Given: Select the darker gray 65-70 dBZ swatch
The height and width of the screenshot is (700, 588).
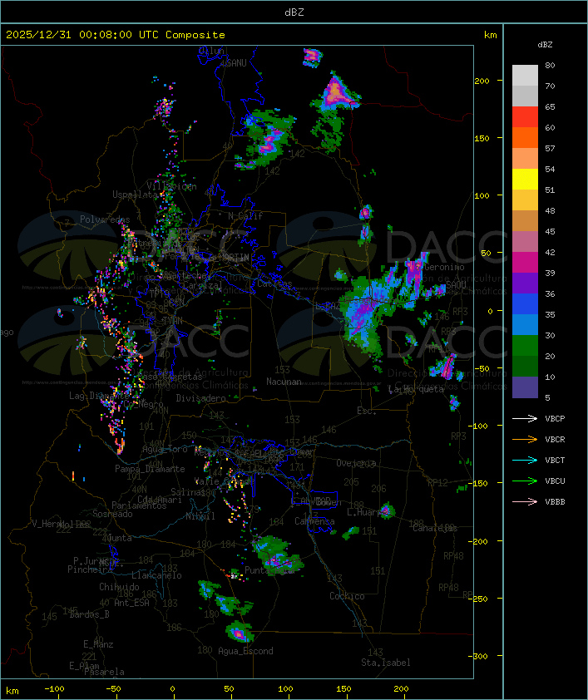Looking at the screenshot, I should [525, 96].
